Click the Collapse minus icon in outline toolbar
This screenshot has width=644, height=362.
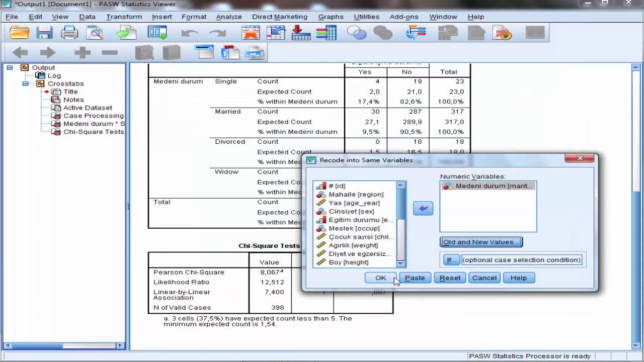[109, 52]
